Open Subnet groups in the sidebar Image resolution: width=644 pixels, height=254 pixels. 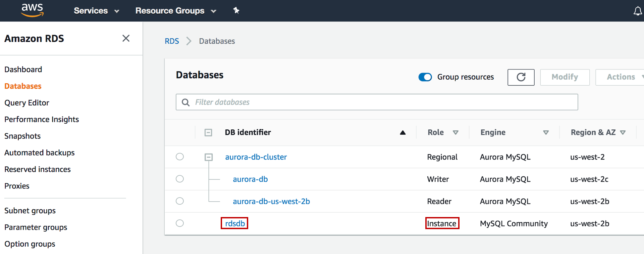click(30, 211)
